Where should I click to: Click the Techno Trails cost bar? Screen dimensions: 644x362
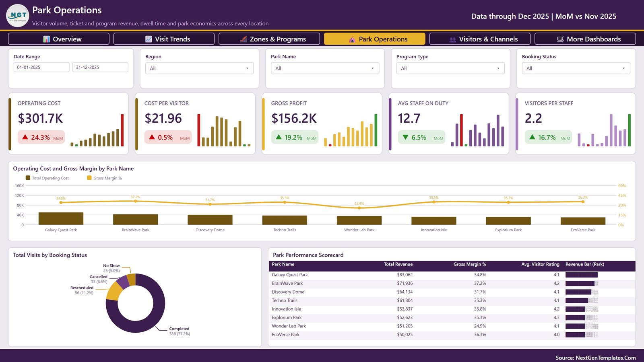(x=285, y=220)
